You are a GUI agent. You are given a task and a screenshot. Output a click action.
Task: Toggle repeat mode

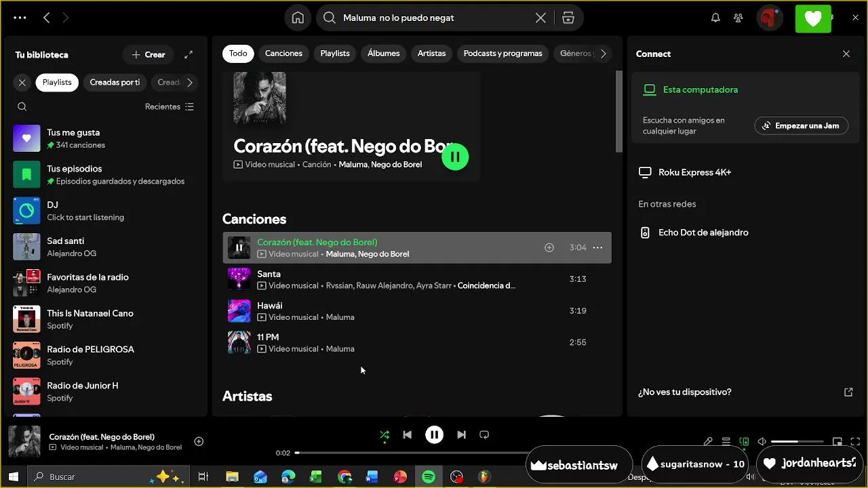(484, 435)
